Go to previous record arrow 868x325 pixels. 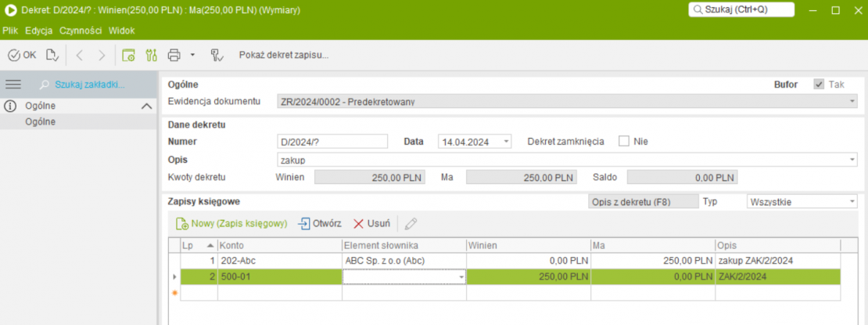point(81,55)
